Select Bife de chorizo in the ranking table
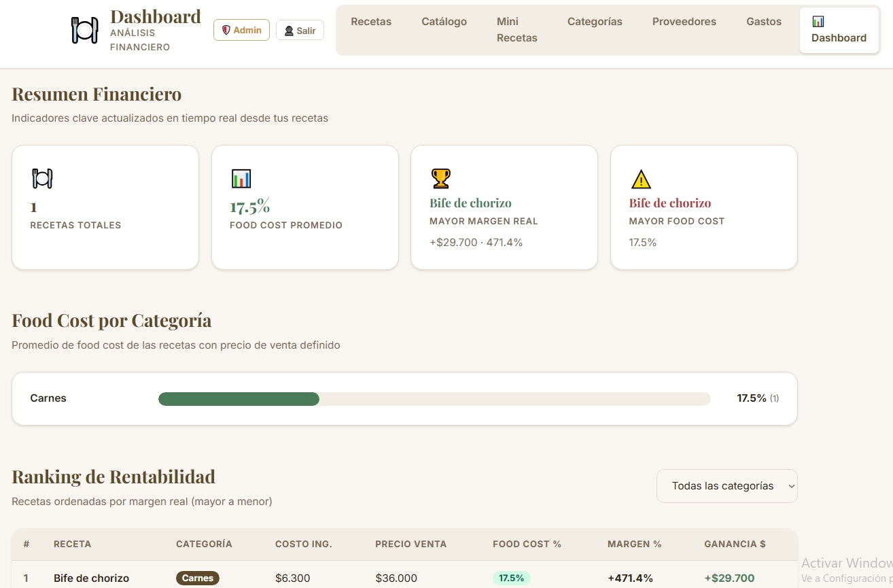The width and height of the screenshot is (893, 588). 91,578
